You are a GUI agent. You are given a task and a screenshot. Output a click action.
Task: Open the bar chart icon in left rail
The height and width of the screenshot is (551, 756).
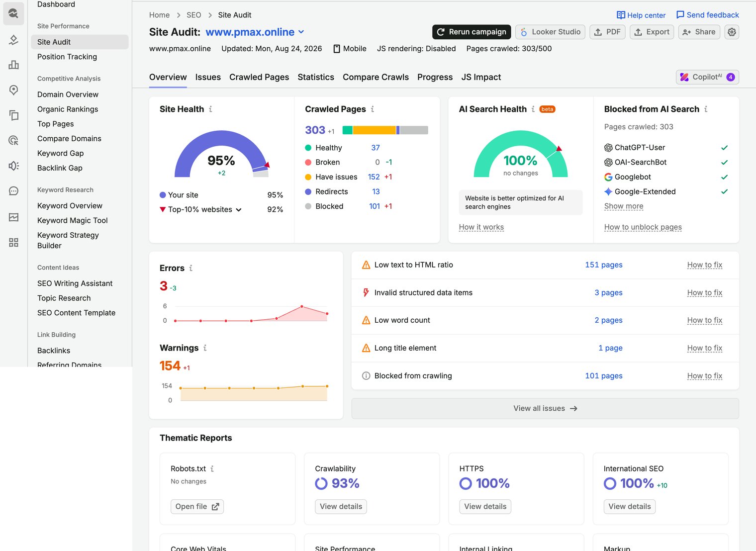pyautogui.click(x=14, y=65)
